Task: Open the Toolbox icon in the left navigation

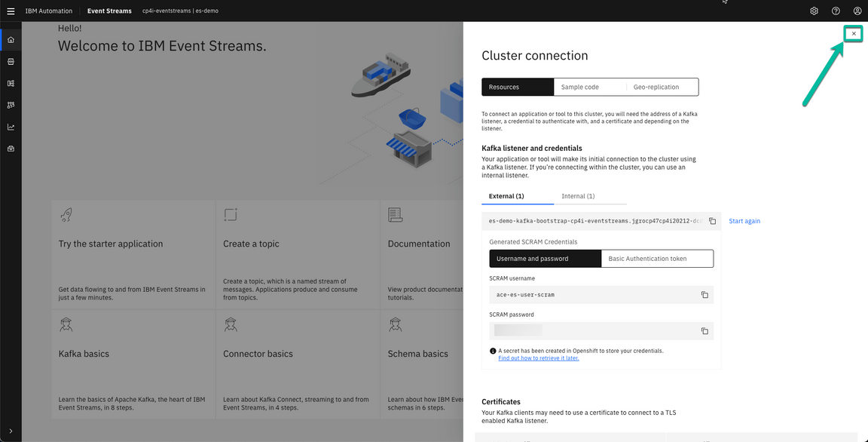Action: [11, 148]
